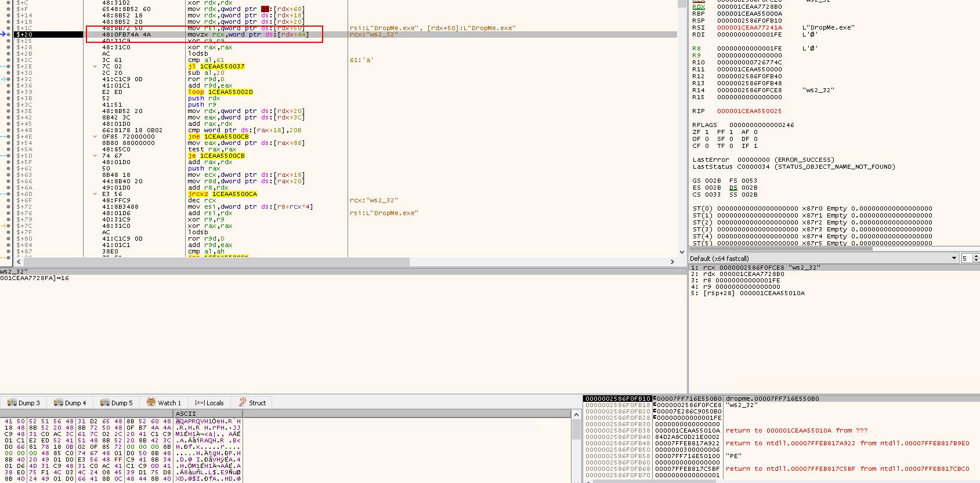980x483 pixels.
Task: Select the je 1CEAA5500CB instruction
Action: click(x=216, y=156)
